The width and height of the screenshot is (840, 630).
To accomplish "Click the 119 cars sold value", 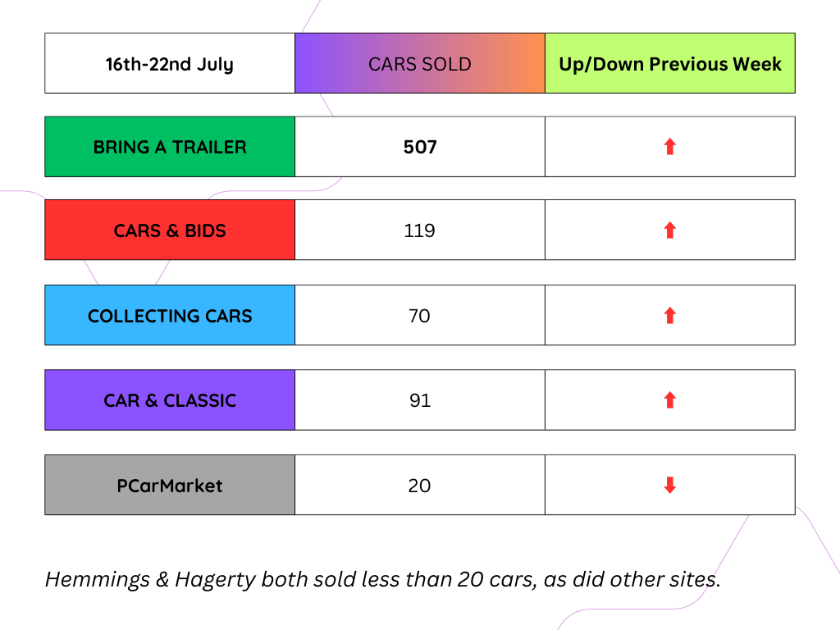I will pos(419,231).
